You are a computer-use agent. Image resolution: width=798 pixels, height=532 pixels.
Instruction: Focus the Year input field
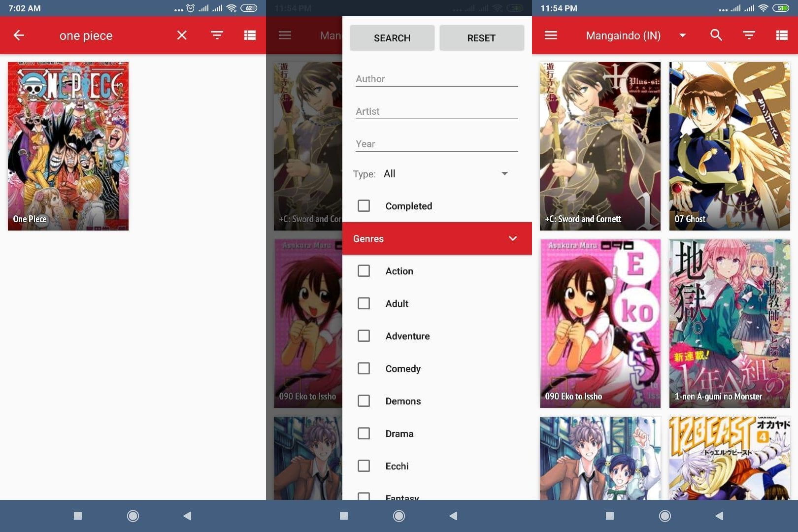436,144
